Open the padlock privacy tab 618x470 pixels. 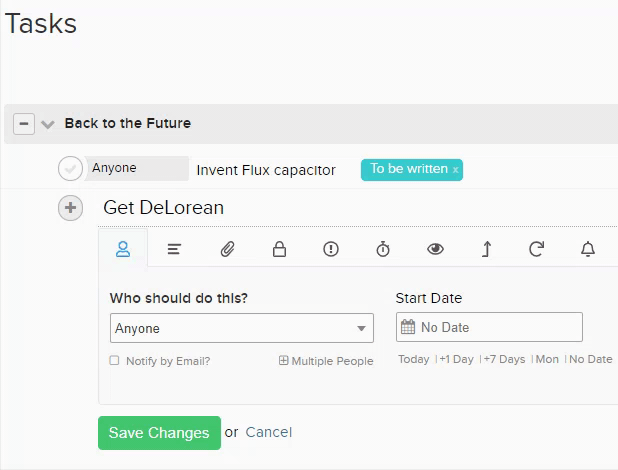(x=279, y=249)
